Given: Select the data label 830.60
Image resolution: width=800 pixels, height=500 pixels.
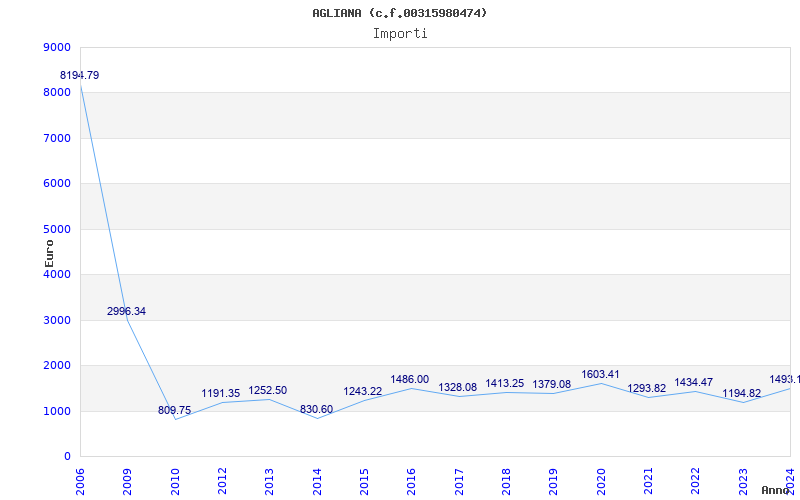Looking at the screenshot, I should (316, 409).
